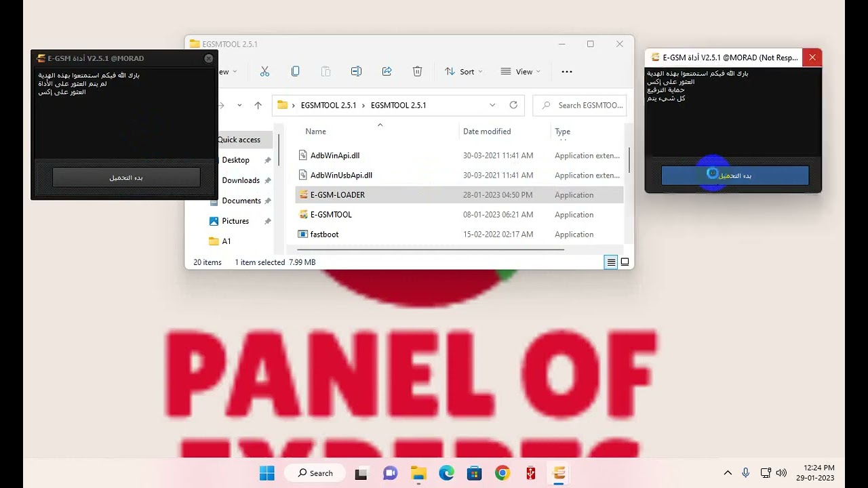Sort by Name column header
Viewport: 868px width, 488px height.
pos(315,131)
